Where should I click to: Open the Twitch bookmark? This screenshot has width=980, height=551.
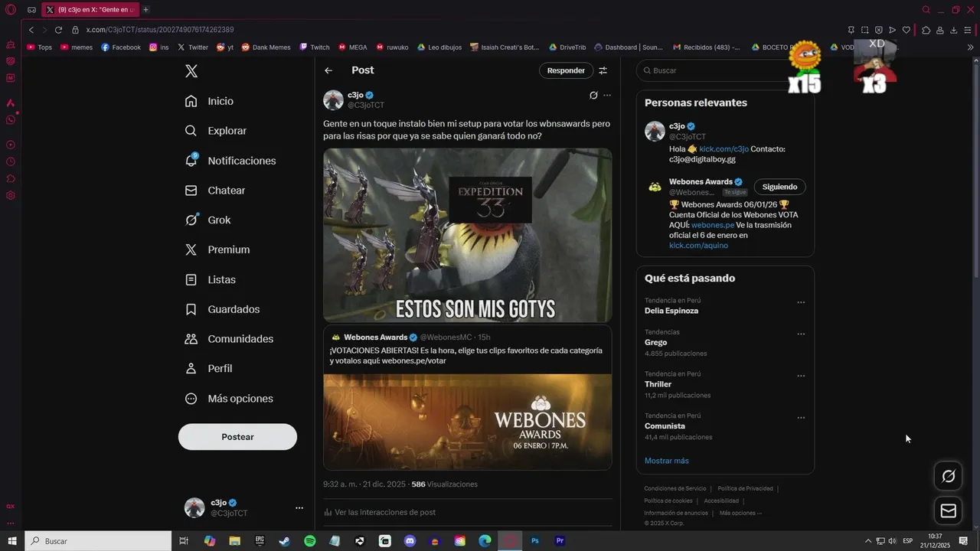(x=315, y=47)
